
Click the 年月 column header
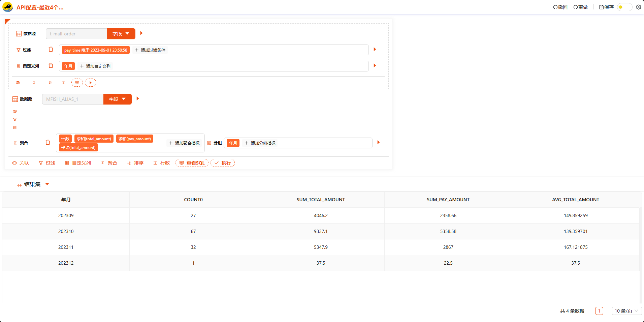click(x=66, y=200)
